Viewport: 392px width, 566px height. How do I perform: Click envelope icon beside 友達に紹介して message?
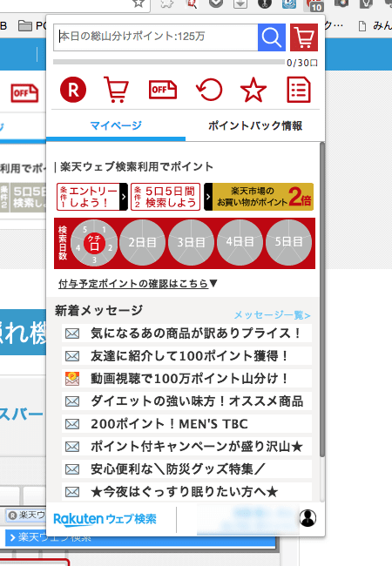pos(72,356)
